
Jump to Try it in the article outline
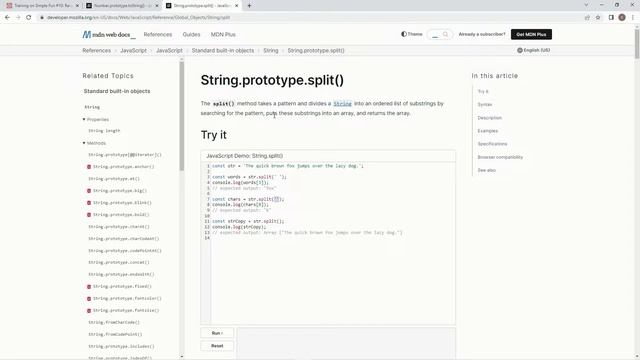tap(483, 91)
